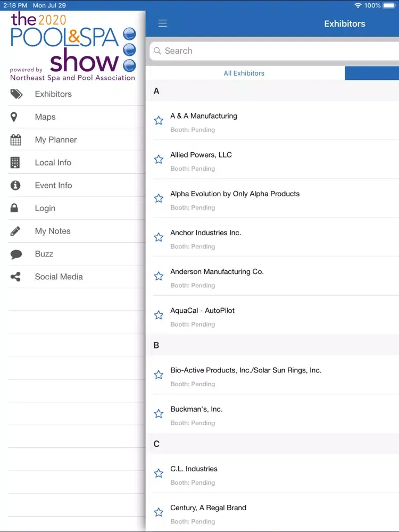
Task: Click the My Notes pencil icon
Action: [15, 231]
